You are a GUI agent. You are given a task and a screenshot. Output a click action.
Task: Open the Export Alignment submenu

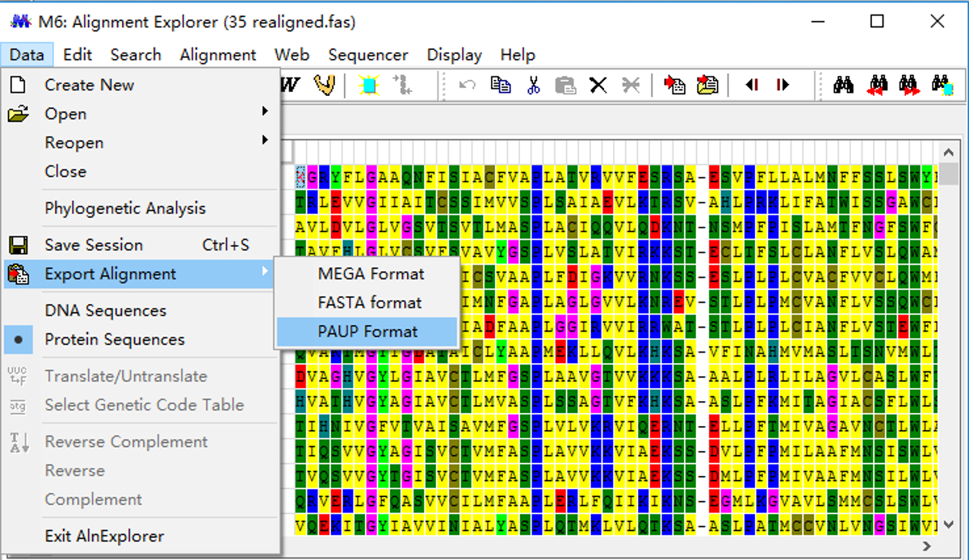click(110, 274)
